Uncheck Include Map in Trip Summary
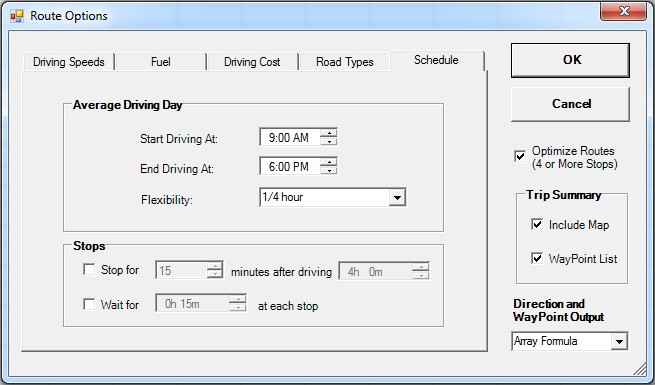The width and height of the screenshot is (655, 385). [x=537, y=224]
